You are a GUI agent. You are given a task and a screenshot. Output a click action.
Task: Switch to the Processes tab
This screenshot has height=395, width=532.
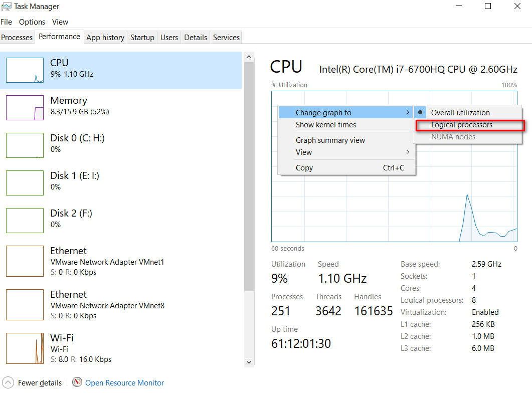[17, 37]
